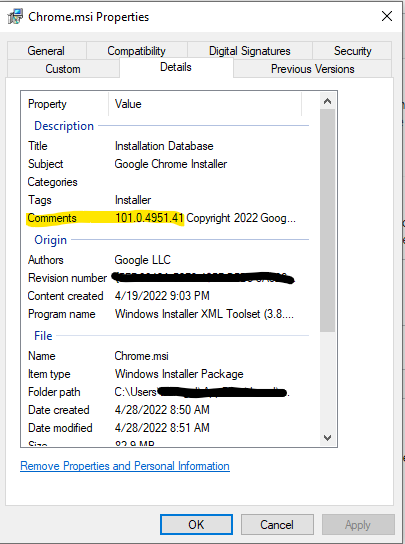Select Content created value 4/19/2022 9:03 PM

coord(162,296)
